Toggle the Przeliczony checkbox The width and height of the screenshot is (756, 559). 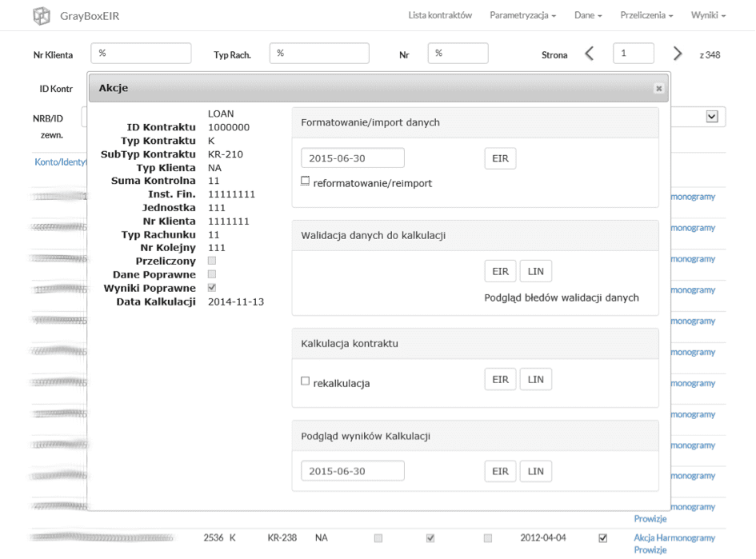(212, 261)
